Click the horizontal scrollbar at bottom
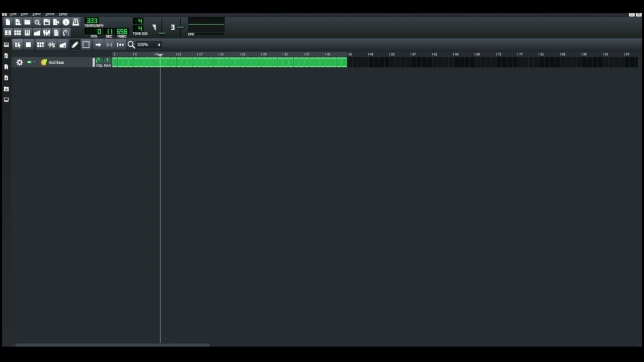This screenshot has width=644, height=362. click(x=112, y=345)
